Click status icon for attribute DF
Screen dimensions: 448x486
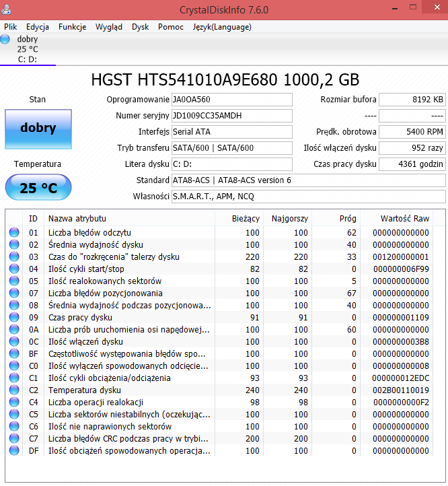tap(14, 450)
